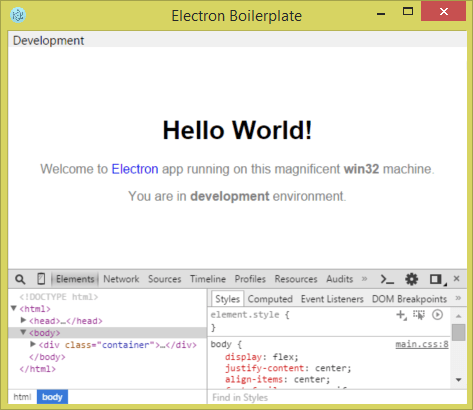The height and width of the screenshot is (410, 473).
Task: Open the Development menu
Action: click(48, 40)
